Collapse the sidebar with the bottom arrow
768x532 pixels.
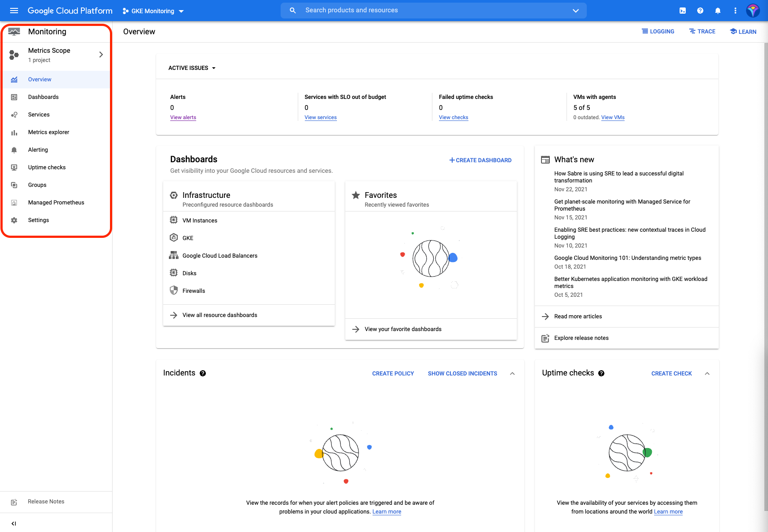pos(14,523)
